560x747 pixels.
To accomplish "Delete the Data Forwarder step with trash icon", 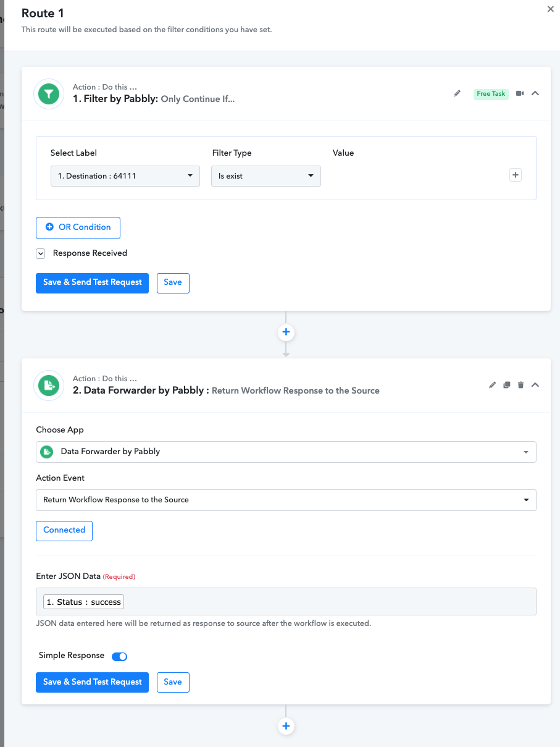I will coord(520,385).
